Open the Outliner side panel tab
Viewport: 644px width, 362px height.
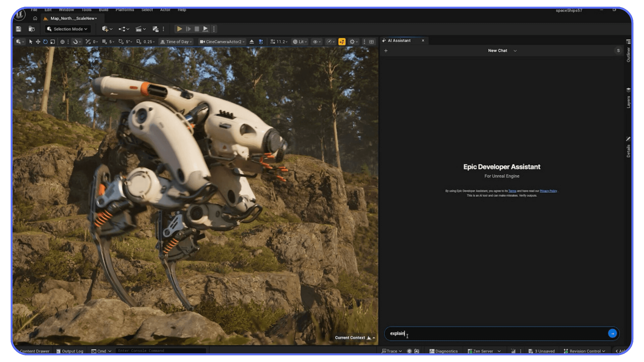(x=628, y=51)
